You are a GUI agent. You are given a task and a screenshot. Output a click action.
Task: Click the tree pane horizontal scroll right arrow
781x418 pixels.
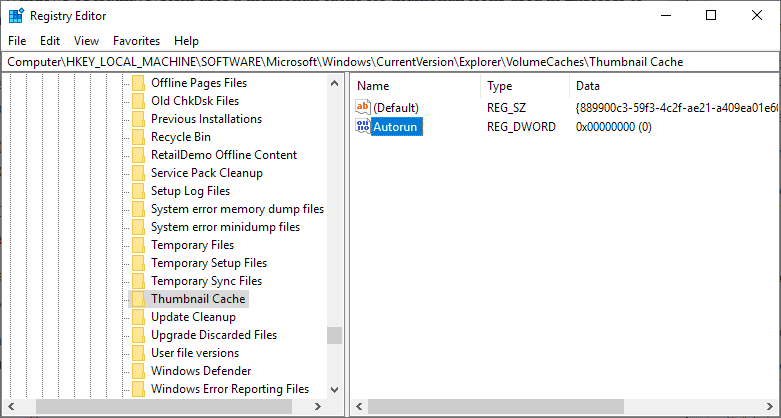318,407
